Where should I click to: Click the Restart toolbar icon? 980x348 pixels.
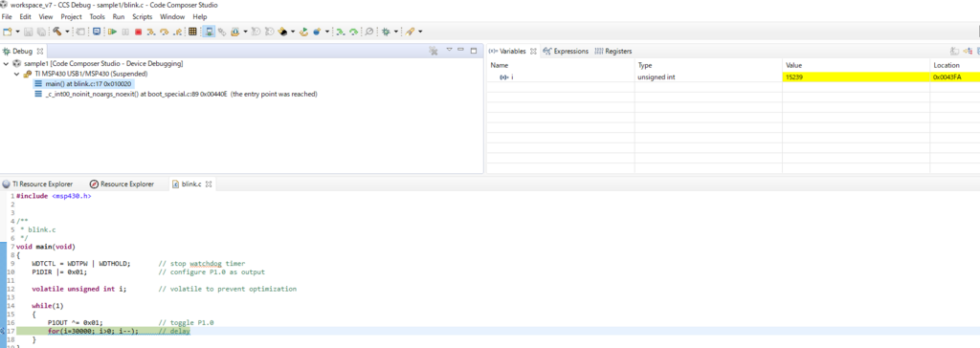click(303, 32)
